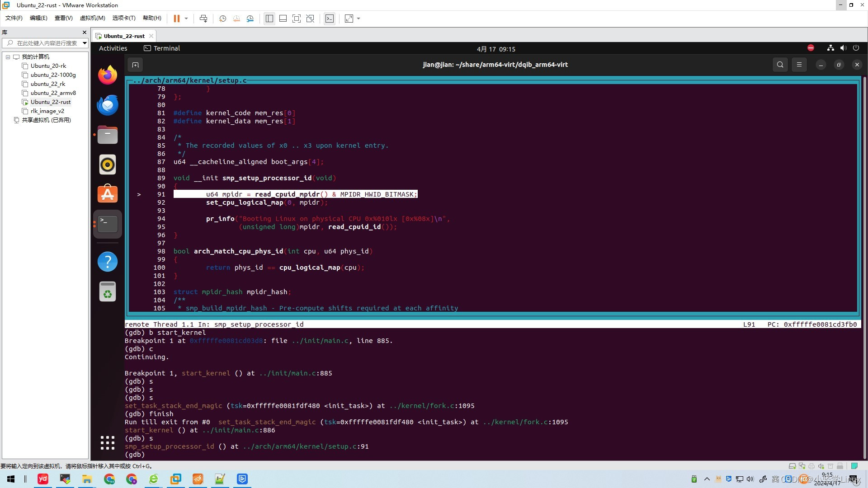Open the 虚拟机(M) menu

pos(92,18)
